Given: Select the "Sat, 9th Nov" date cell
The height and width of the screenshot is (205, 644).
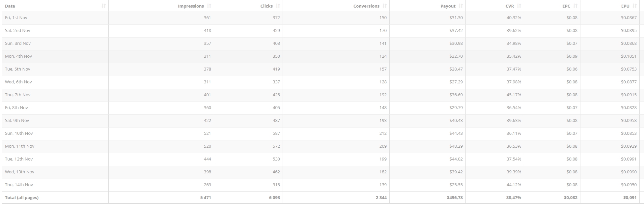Looking at the screenshot, I should 17,121.
